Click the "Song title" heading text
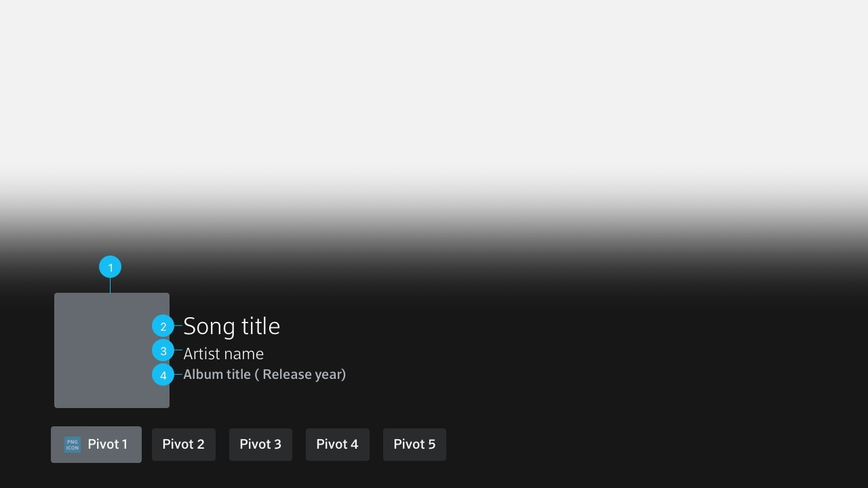This screenshot has height=488, width=868. [x=231, y=327]
